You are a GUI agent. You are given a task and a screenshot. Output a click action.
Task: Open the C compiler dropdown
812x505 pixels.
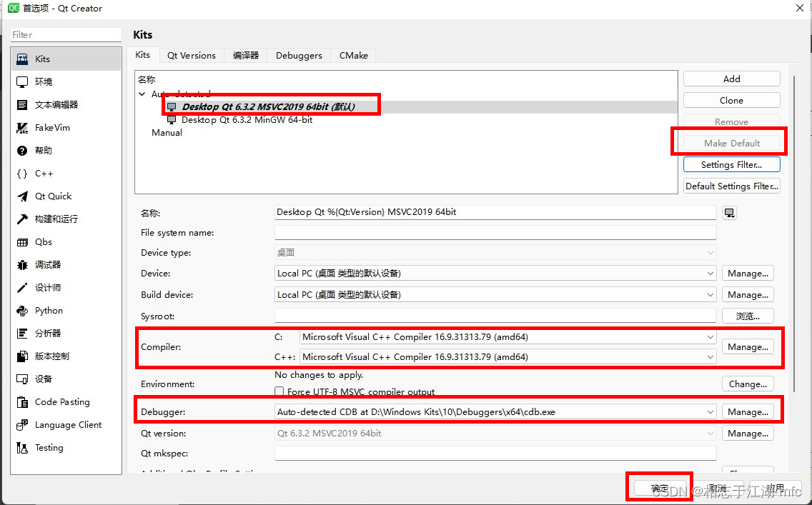coord(508,337)
